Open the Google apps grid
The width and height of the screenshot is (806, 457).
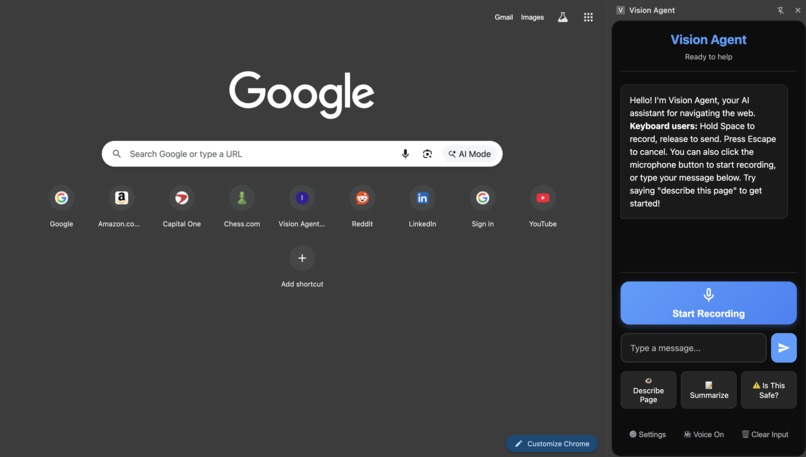coord(588,17)
